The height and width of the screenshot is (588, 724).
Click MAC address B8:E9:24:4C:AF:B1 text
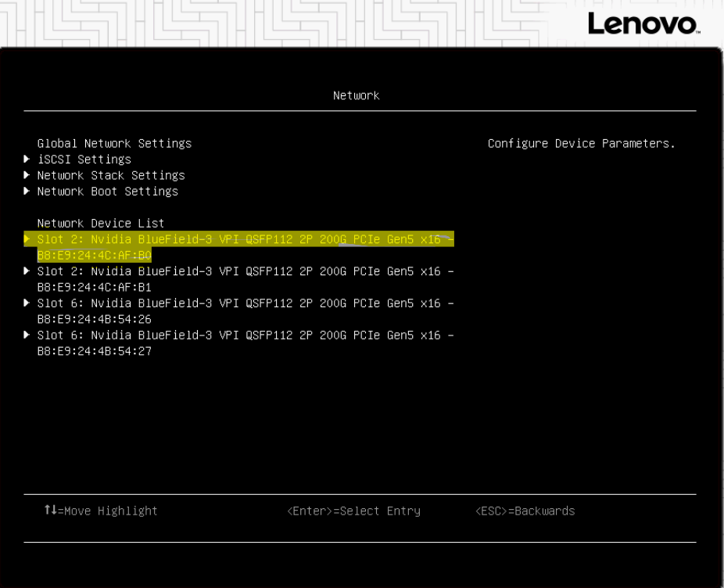click(x=94, y=287)
